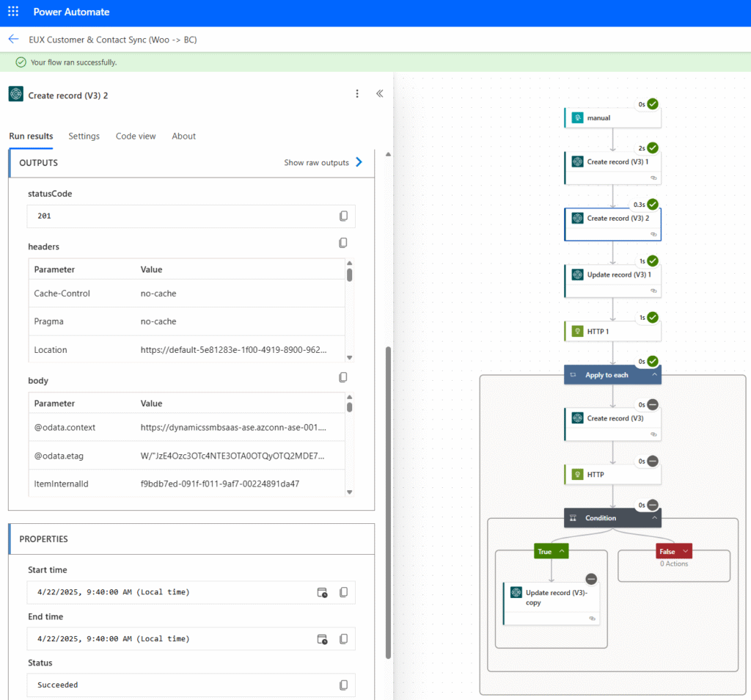Click the body table scroll up arrow
The width and height of the screenshot is (751, 700).
coord(350,397)
